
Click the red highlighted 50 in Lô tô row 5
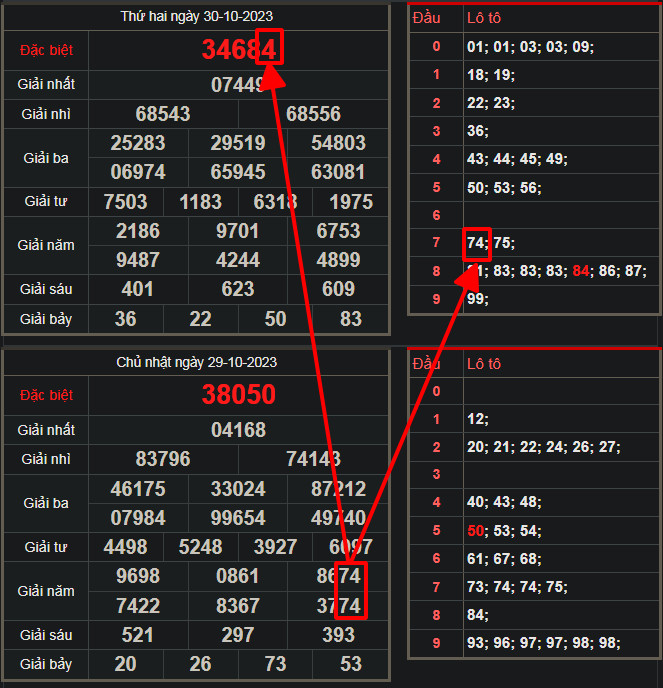[476, 530]
